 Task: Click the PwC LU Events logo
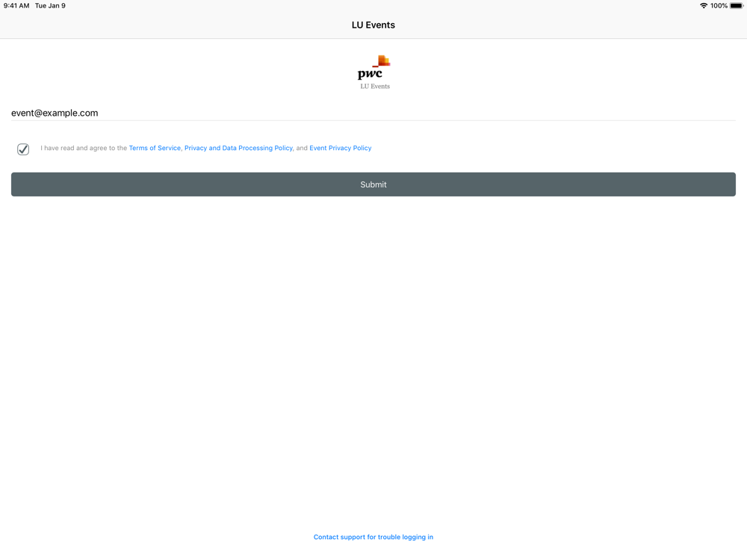(374, 72)
